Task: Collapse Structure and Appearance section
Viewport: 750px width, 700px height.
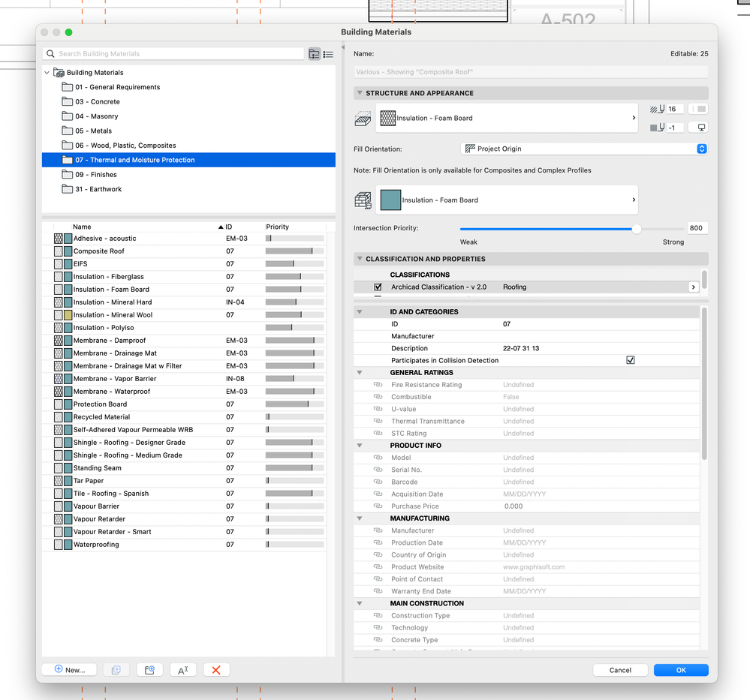Action: [x=360, y=93]
